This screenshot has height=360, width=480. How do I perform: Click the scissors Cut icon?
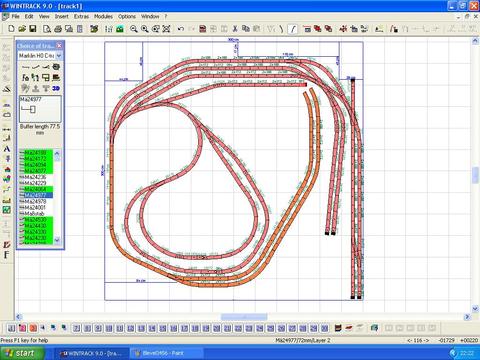[235, 29]
